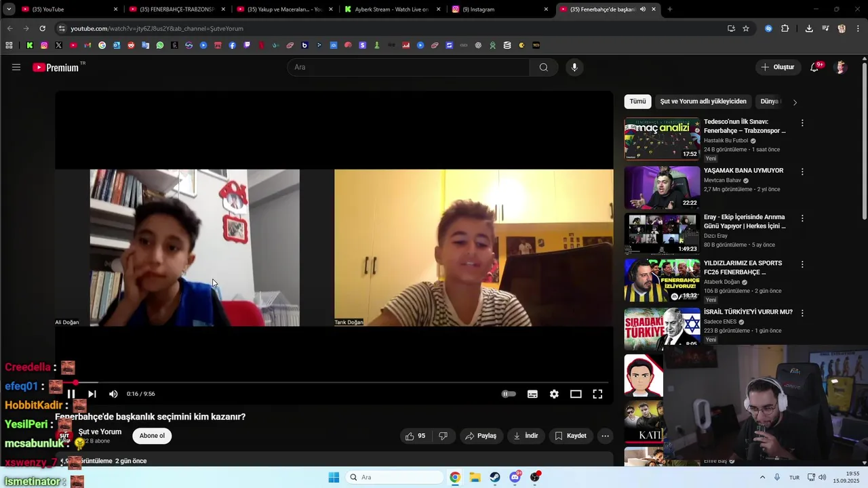This screenshot has width=868, height=488.
Task: Open Tedesco'nun İlk Sınavı video thumbnail
Action: [x=662, y=139]
